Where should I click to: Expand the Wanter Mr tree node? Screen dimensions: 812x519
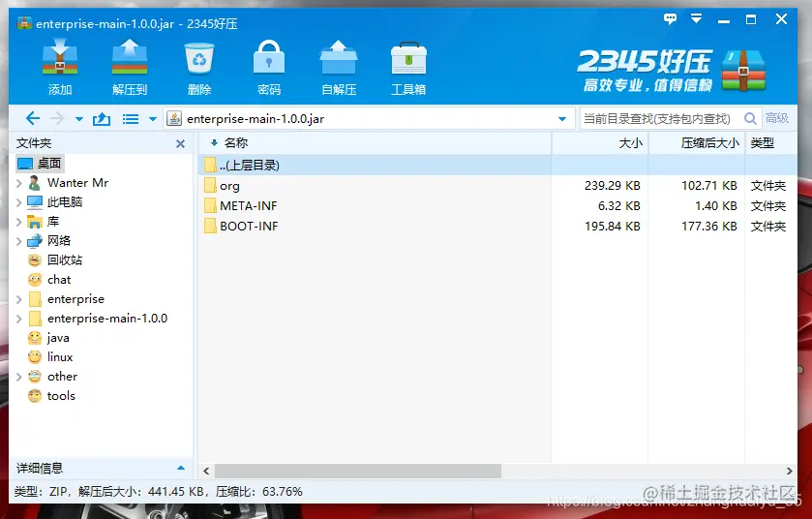[19, 183]
